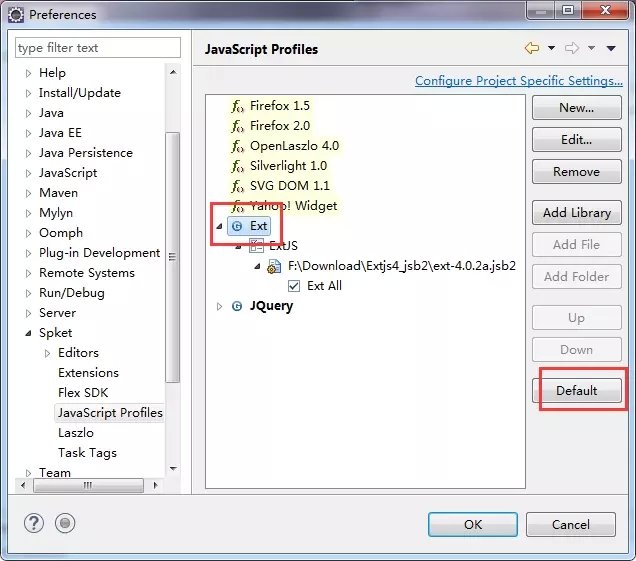Expand the Help preferences node

(28, 73)
